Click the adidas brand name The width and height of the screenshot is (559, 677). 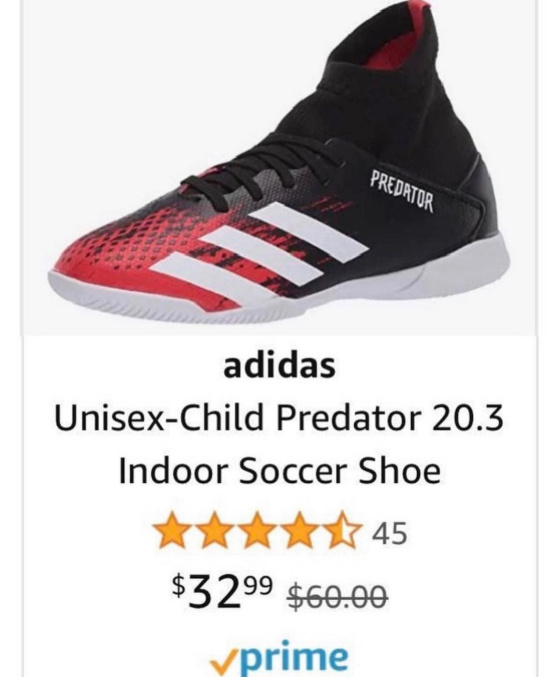279,365
